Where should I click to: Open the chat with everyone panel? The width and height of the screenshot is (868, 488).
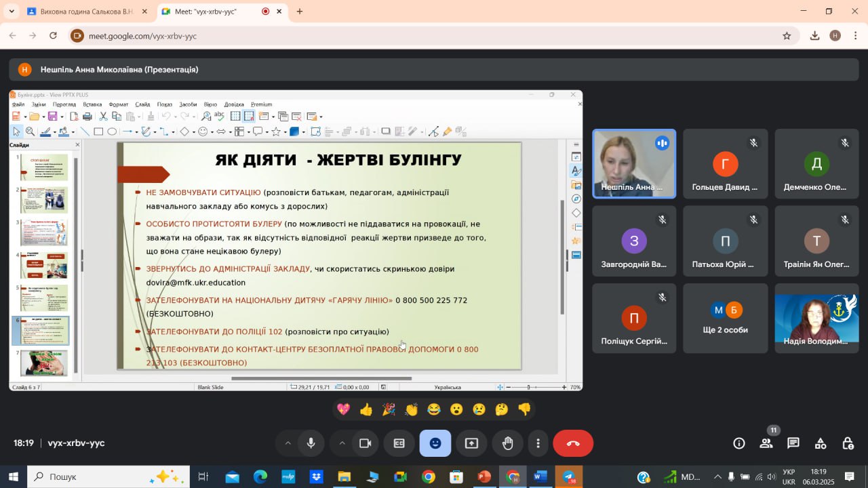pyautogui.click(x=793, y=443)
